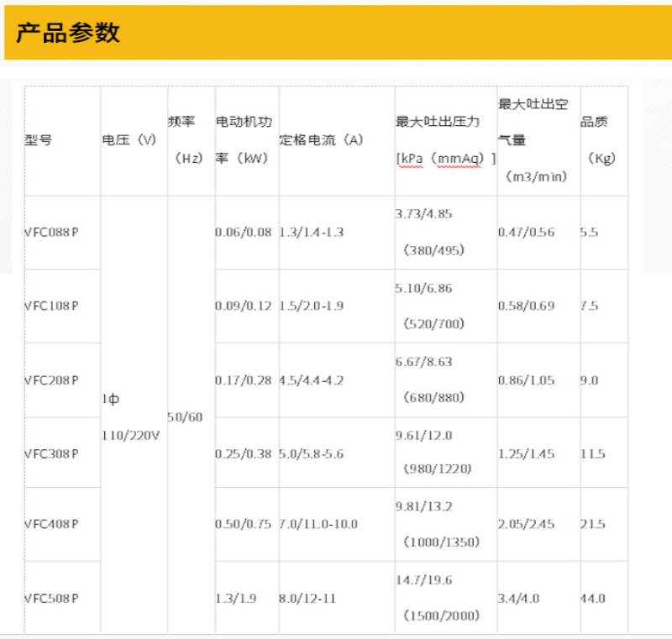Viewport: 672px width, 639px height.
Task: Select the VFC408P model cell
Action: [x=51, y=524]
